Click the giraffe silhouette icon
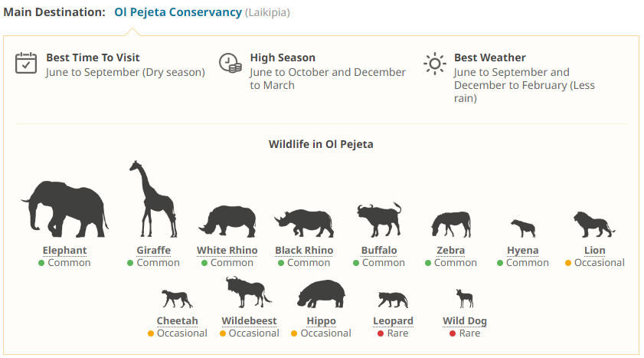This screenshot has width=644, height=358. [x=153, y=199]
